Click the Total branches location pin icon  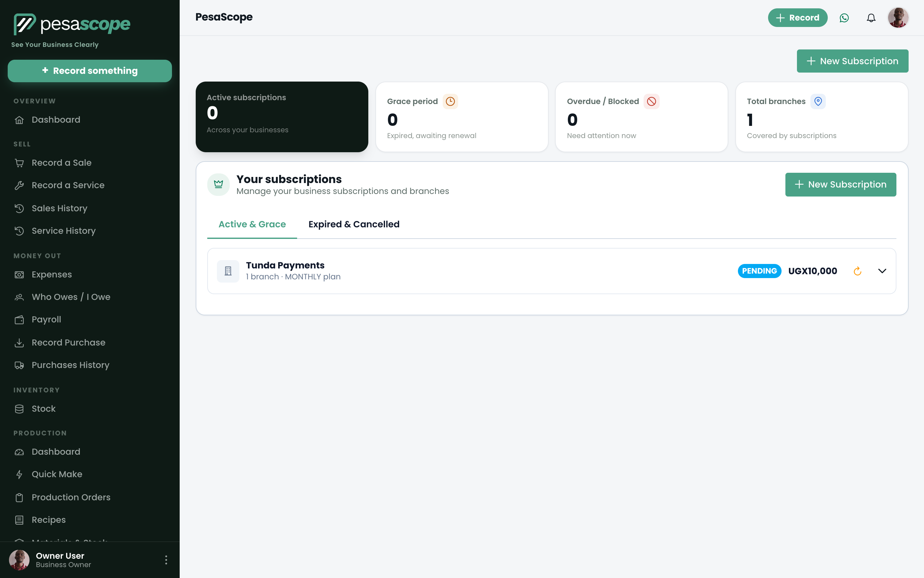point(818,101)
